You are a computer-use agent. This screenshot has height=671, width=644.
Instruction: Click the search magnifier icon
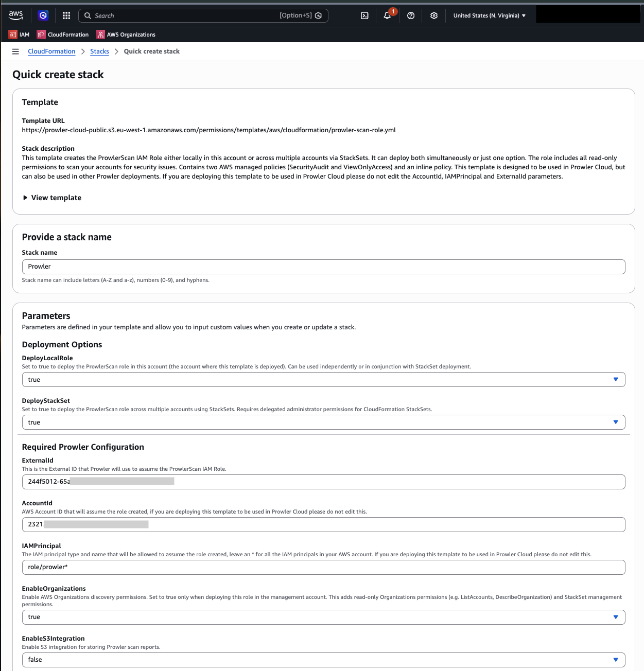tap(88, 15)
